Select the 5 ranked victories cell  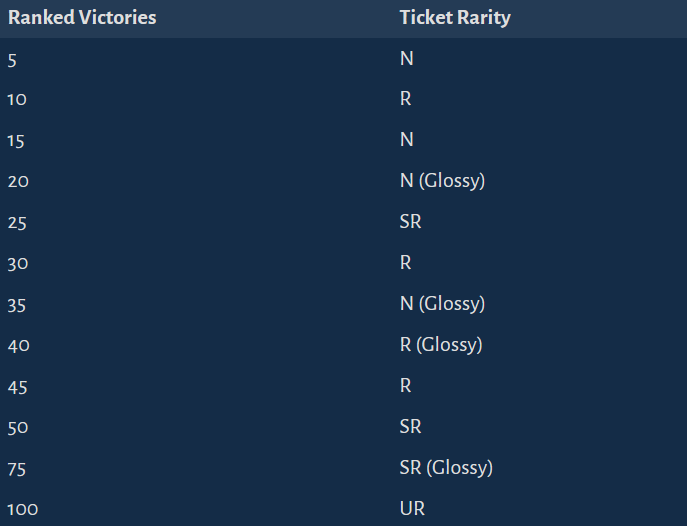coord(12,60)
